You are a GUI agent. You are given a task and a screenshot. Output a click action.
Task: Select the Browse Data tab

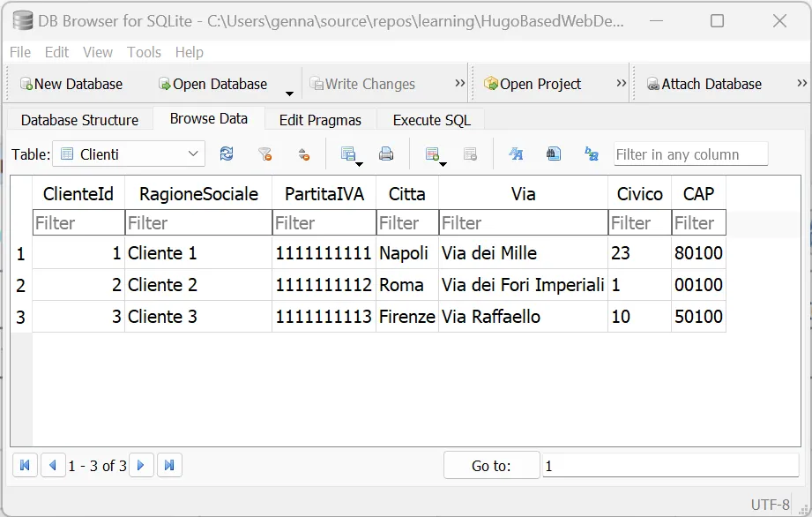[209, 118]
